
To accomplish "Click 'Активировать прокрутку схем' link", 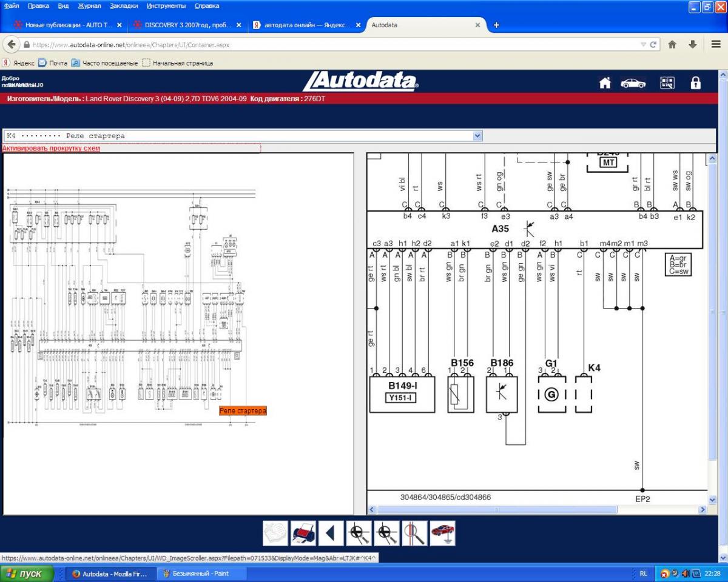I will click(51, 149).
